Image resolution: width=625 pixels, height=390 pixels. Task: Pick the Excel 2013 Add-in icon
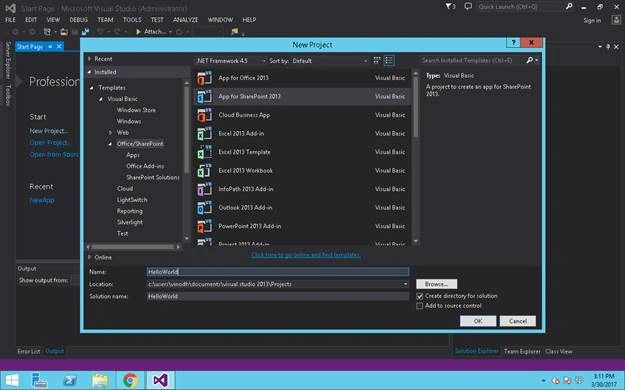pos(204,134)
